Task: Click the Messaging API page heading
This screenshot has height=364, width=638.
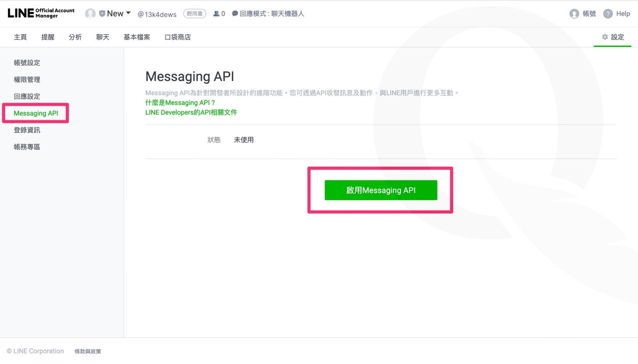Action: [x=190, y=77]
